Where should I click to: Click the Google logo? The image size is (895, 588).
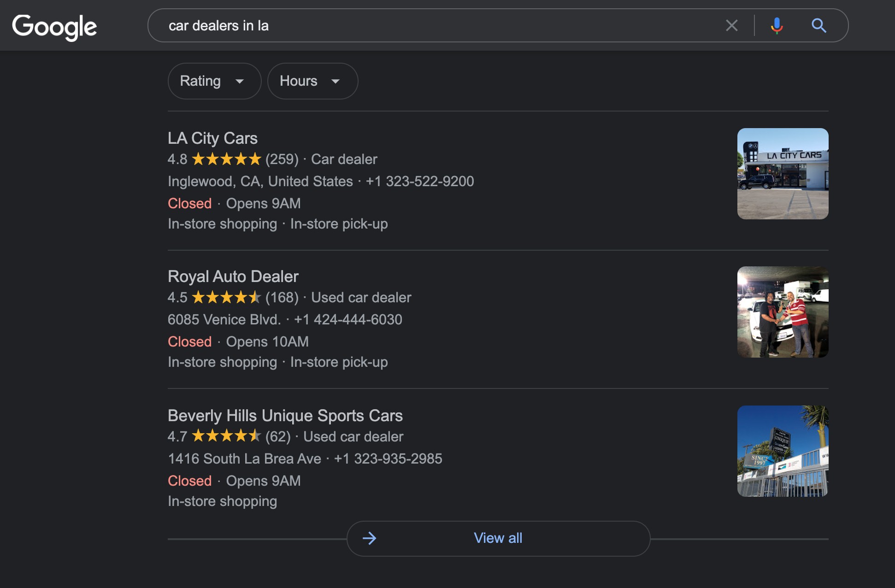coord(54,27)
